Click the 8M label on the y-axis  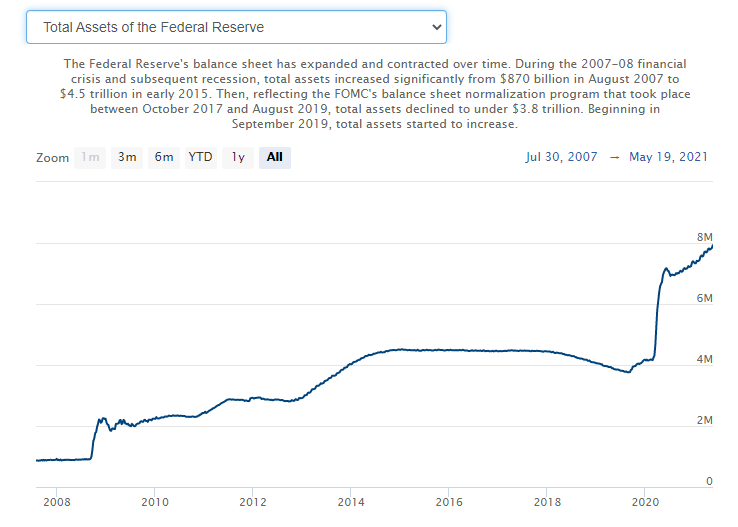pos(704,237)
